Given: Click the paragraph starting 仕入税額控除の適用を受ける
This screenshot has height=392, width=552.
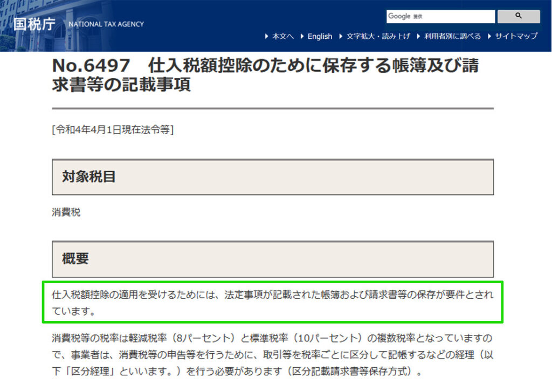Looking at the screenshot, I should (273, 303).
